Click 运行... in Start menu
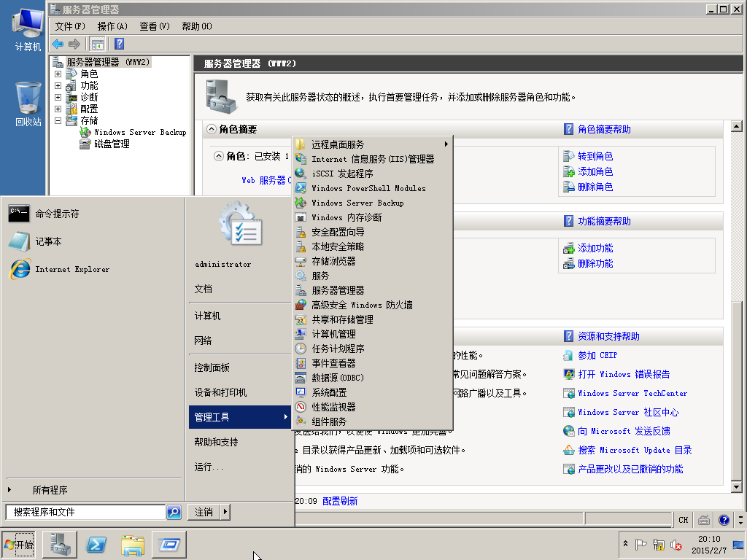This screenshot has height=560, width=747. tap(239, 467)
